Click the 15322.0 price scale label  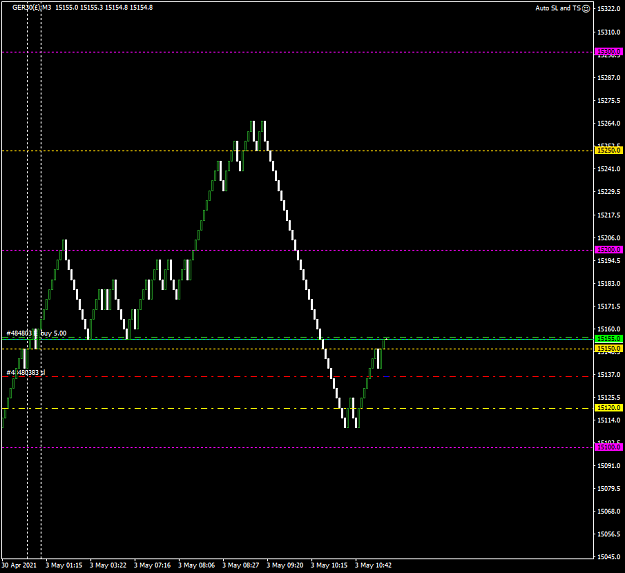(x=609, y=9)
